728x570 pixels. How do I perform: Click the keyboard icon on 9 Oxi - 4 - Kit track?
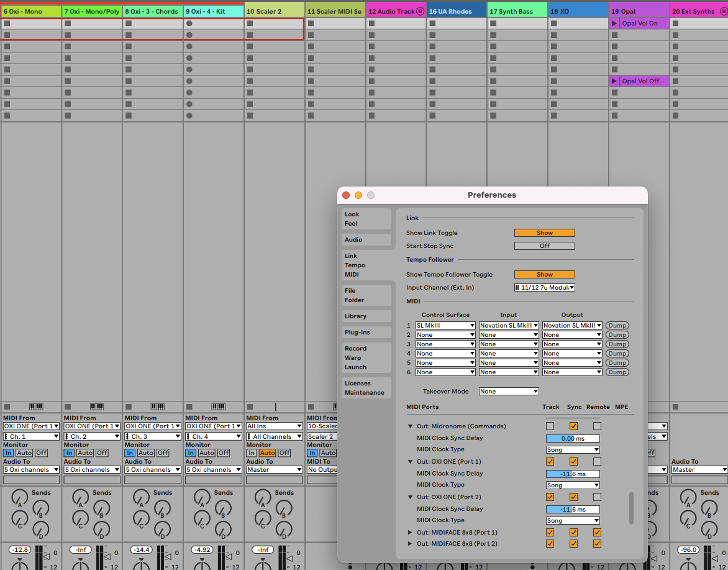(219, 407)
